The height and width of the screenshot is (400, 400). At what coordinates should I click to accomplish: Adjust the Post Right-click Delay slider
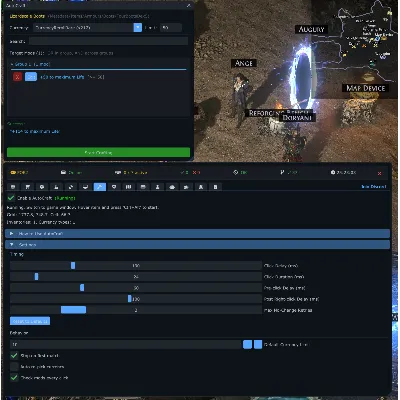click(136, 299)
